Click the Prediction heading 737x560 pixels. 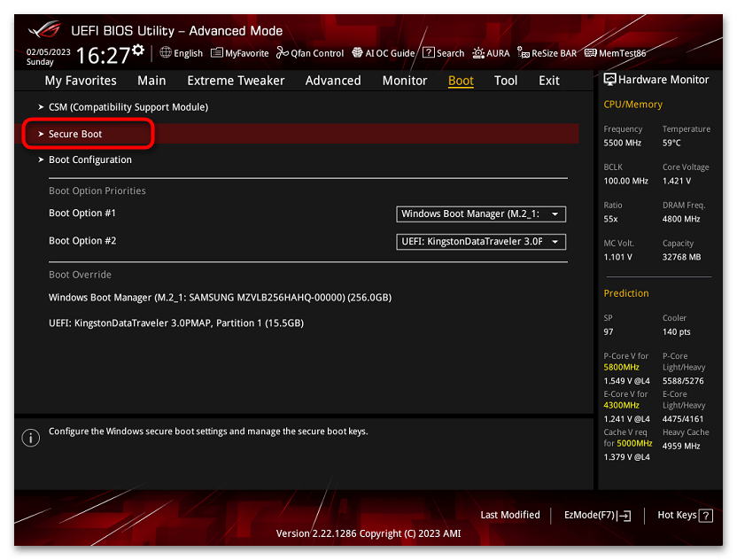626,293
